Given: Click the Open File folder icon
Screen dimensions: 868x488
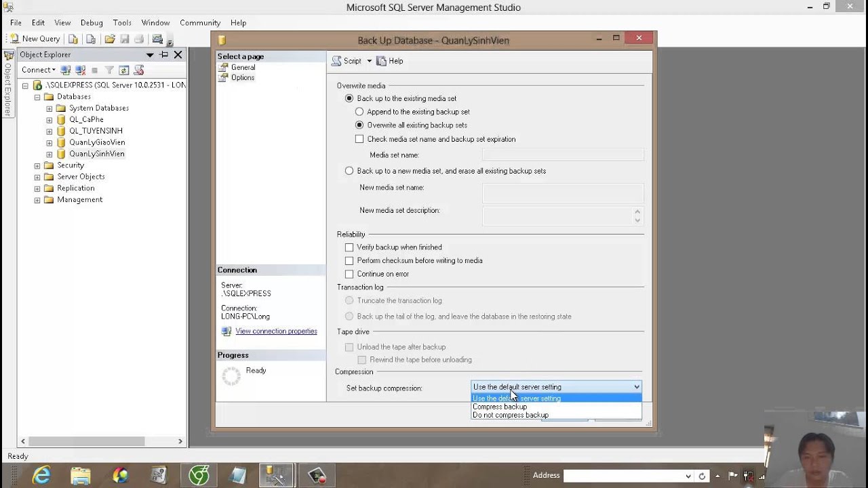Looking at the screenshot, I should pos(110,39).
